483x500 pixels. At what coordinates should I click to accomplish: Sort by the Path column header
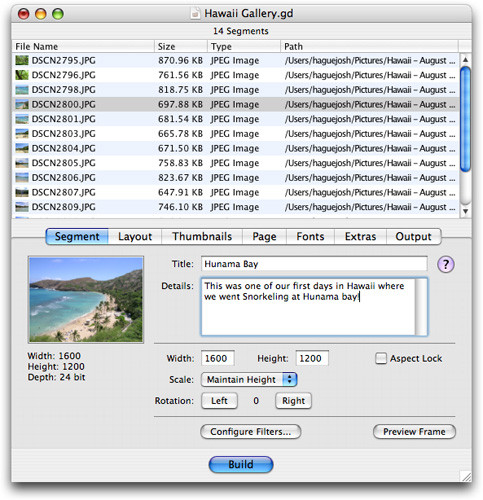tap(370, 46)
